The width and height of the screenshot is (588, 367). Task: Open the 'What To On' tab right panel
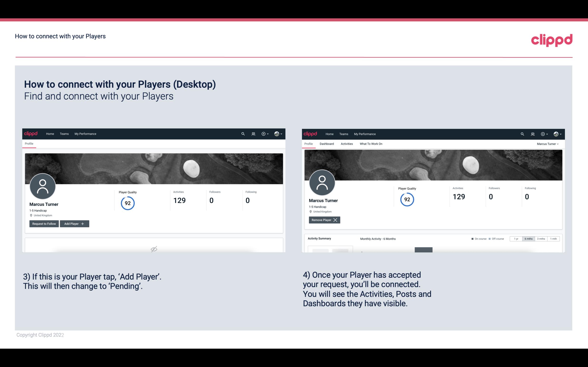pyautogui.click(x=371, y=144)
